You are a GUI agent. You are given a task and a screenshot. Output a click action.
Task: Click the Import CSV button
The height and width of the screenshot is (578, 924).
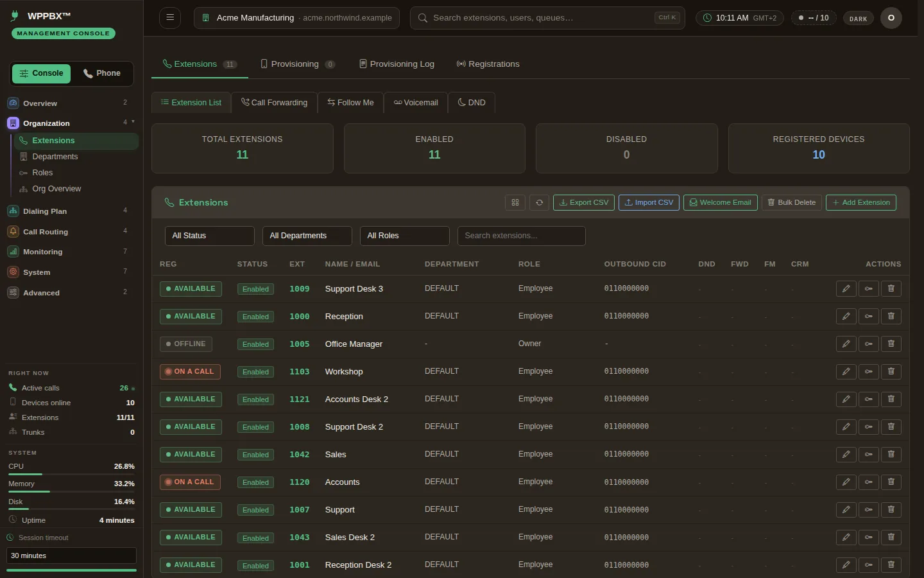(x=649, y=202)
